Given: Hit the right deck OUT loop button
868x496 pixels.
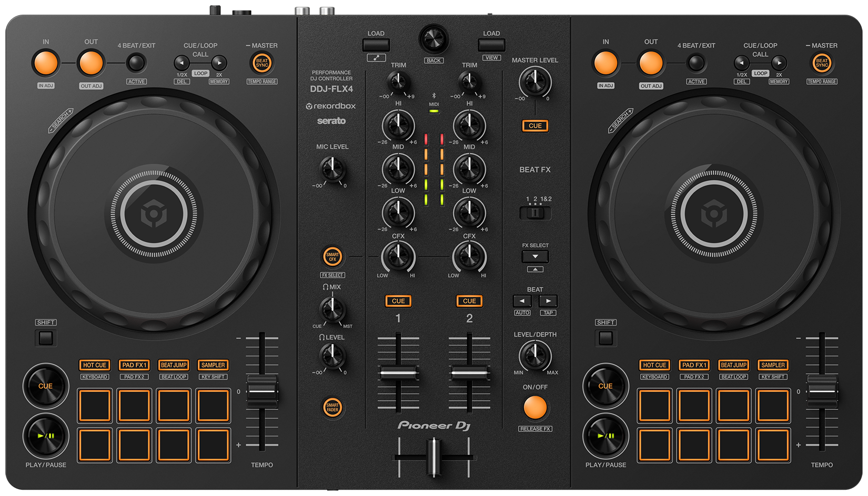Looking at the screenshot, I should [x=651, y=63].
